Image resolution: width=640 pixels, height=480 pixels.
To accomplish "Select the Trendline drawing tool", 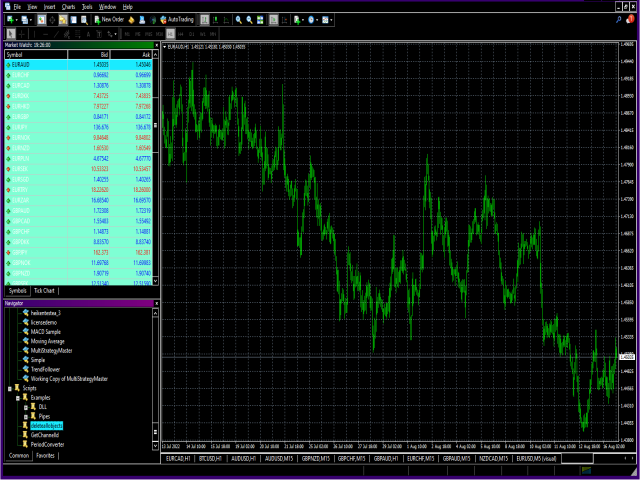I will point(56,34).
